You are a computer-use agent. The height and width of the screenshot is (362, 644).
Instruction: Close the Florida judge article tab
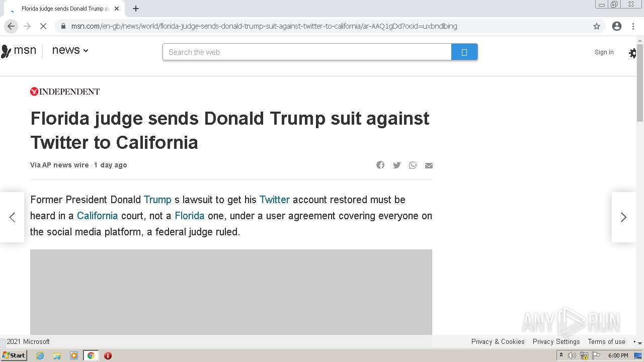117,9
